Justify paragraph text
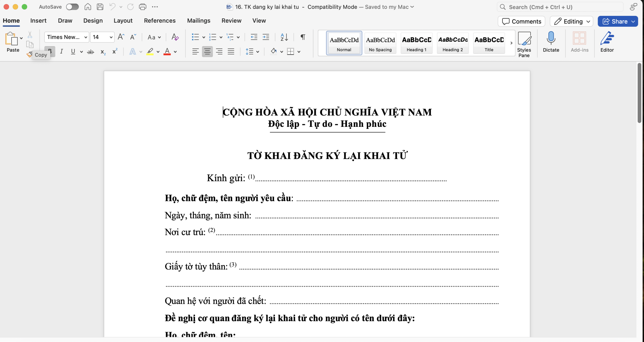Image resolution: width=644 pixels, height=342 pixels. pyautogui.click(x=231, y=52)
